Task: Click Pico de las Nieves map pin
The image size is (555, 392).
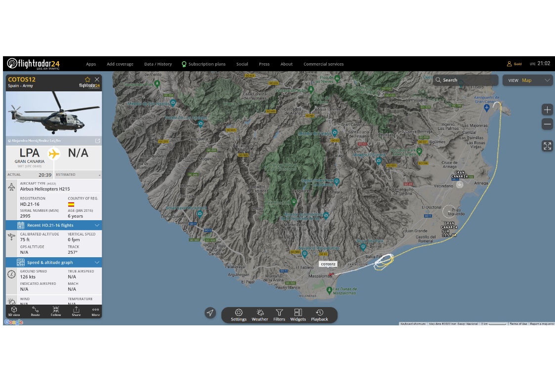Action: tap(338, 78)
